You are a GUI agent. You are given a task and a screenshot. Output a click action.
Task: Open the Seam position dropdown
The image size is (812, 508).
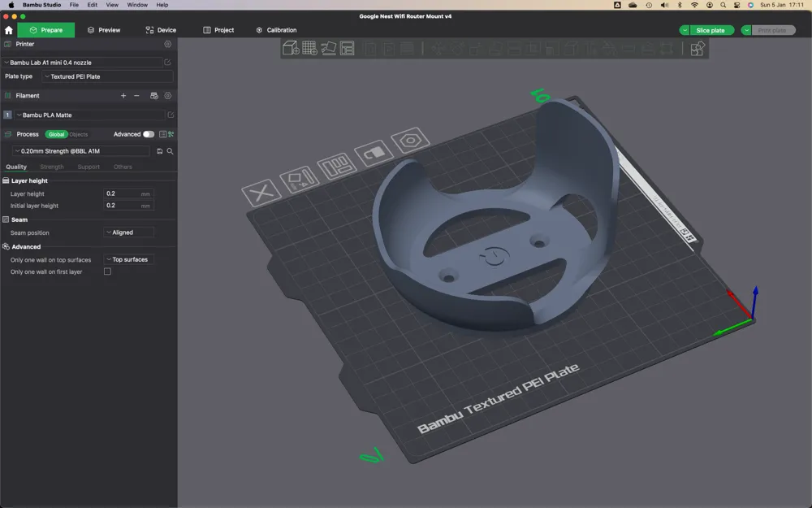[128, 232]
